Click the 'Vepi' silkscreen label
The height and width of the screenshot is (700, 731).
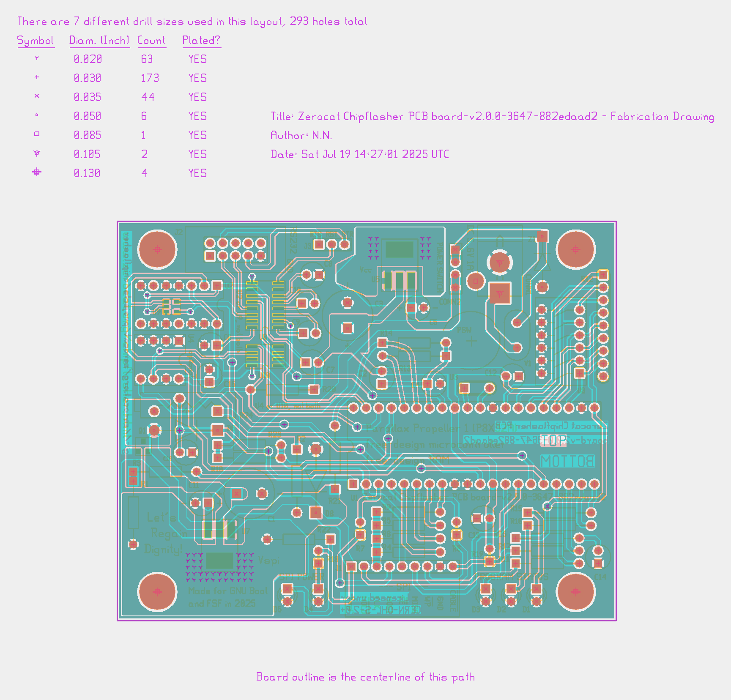point(269,561)
